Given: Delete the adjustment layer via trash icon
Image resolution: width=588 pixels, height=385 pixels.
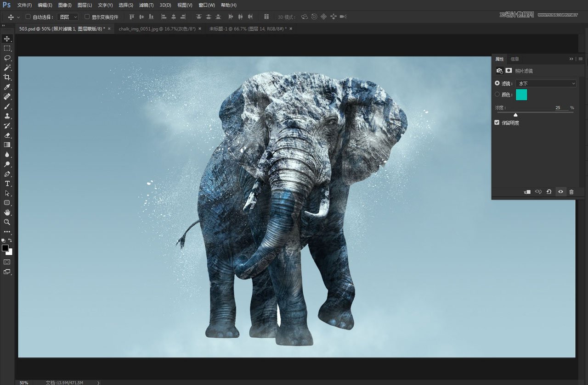Looking at the screenshot, I should tap(571, 192).
